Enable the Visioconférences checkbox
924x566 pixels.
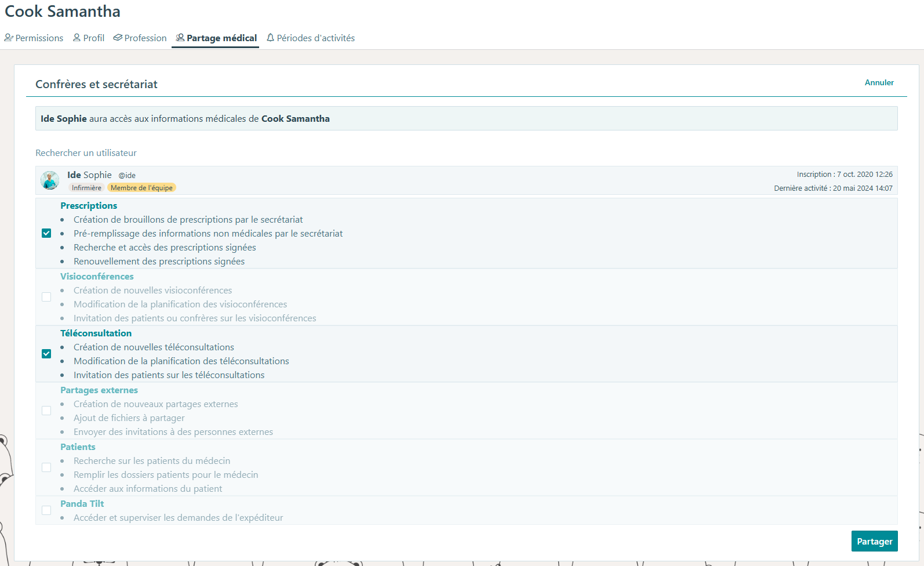(x=46, y=297)
